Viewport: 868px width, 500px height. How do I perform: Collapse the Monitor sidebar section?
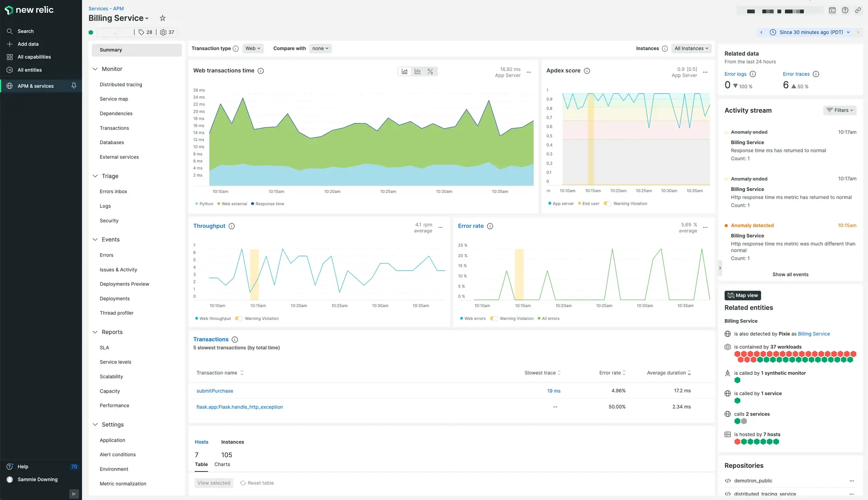[x=95, y=69]
